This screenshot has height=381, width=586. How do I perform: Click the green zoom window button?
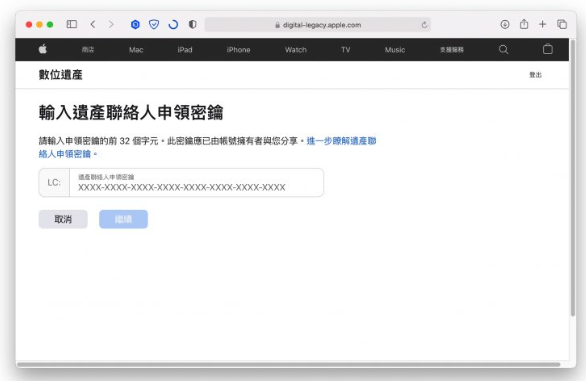pos(50,25)
